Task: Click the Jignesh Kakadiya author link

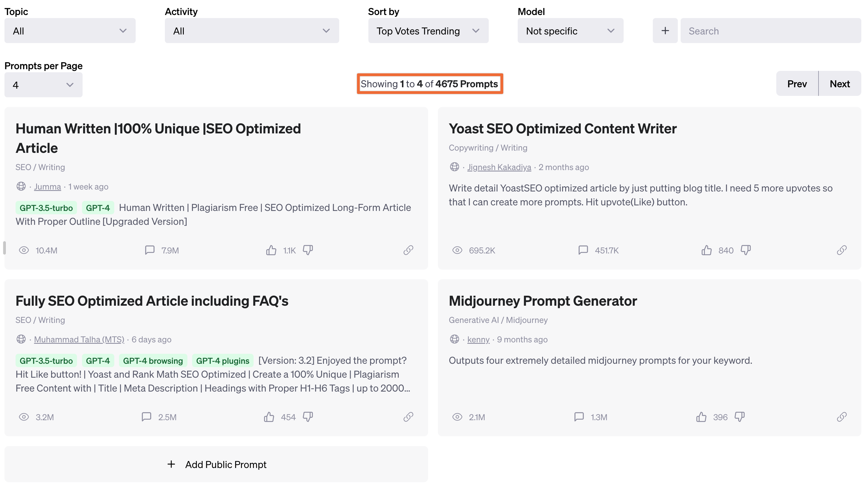Action: click(500, 167)
